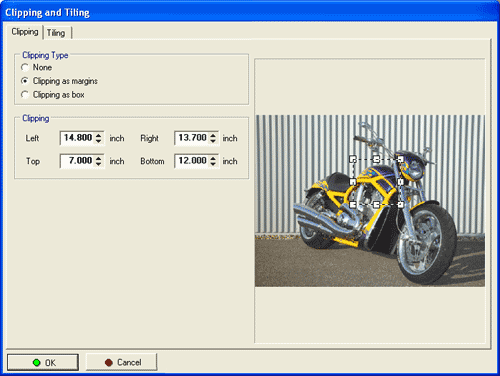Click the 'Left' field label
Viewport: 500px width, 376px height.
(x=32, y=138)
